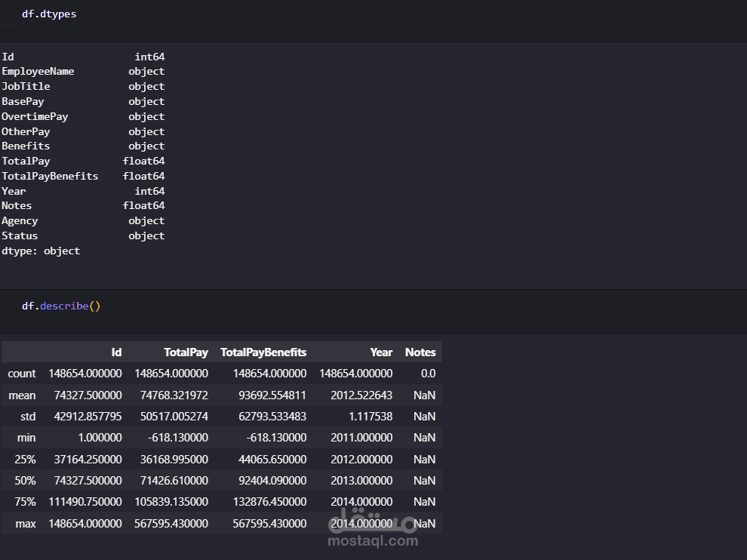
Task: Select the 25% row label
Action: pos(25,459)
